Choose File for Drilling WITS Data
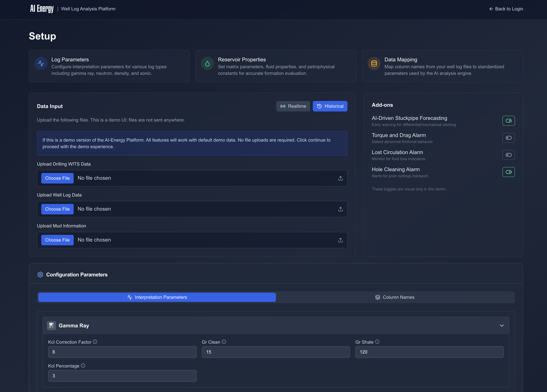Viewport: 547px width, 392px height. tap(57, 178)
